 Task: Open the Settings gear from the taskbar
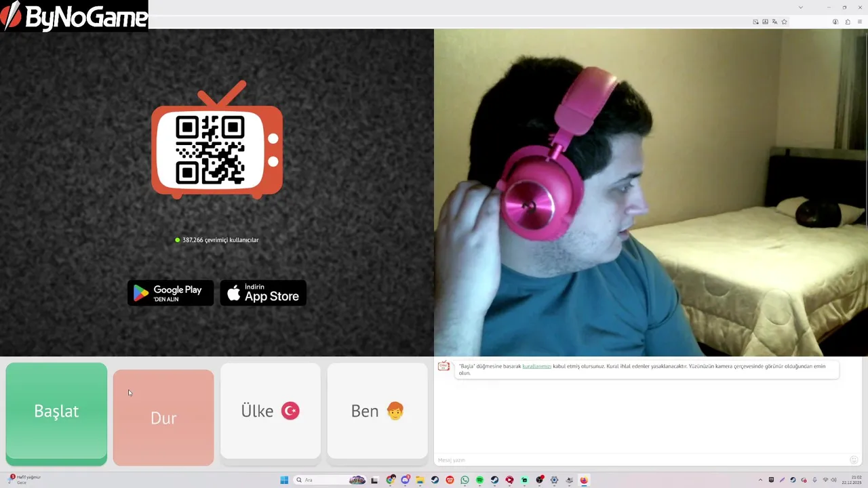[554, 480]
